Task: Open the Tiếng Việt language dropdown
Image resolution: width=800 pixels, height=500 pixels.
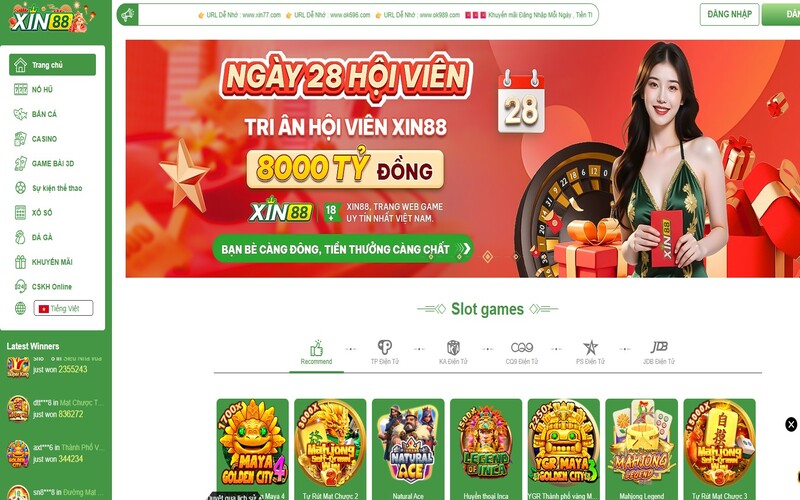Action: tap(63, 308)
